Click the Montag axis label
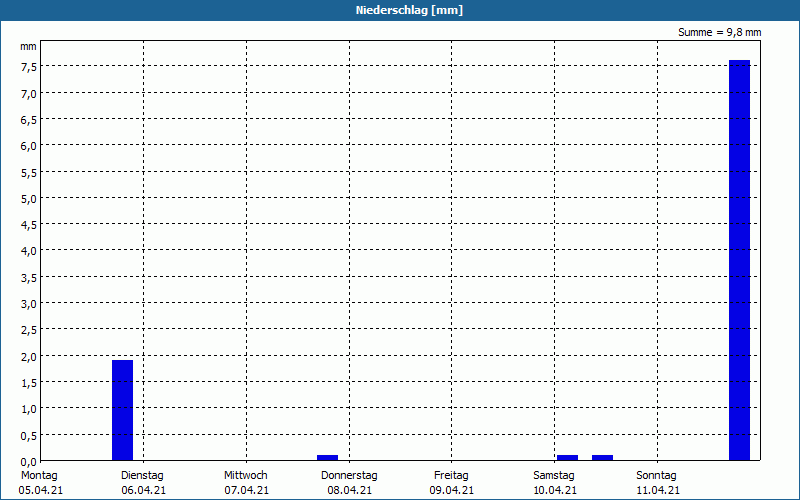 [39, 476]
